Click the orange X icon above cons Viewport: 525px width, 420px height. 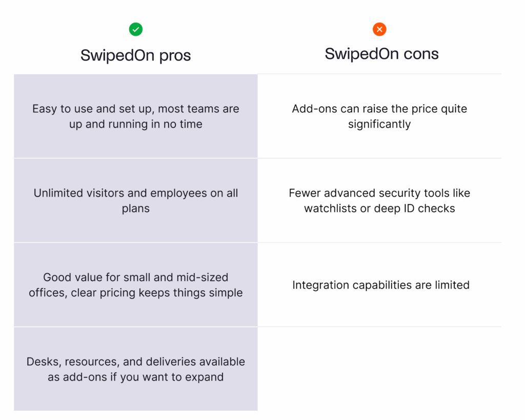tap(379, 30)
